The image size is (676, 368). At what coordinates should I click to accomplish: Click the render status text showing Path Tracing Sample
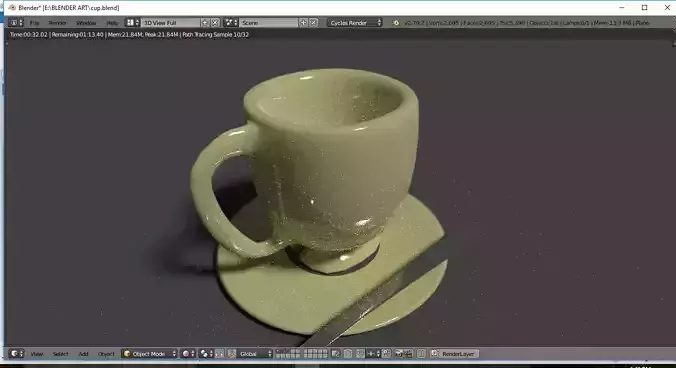tap(129, 34)
